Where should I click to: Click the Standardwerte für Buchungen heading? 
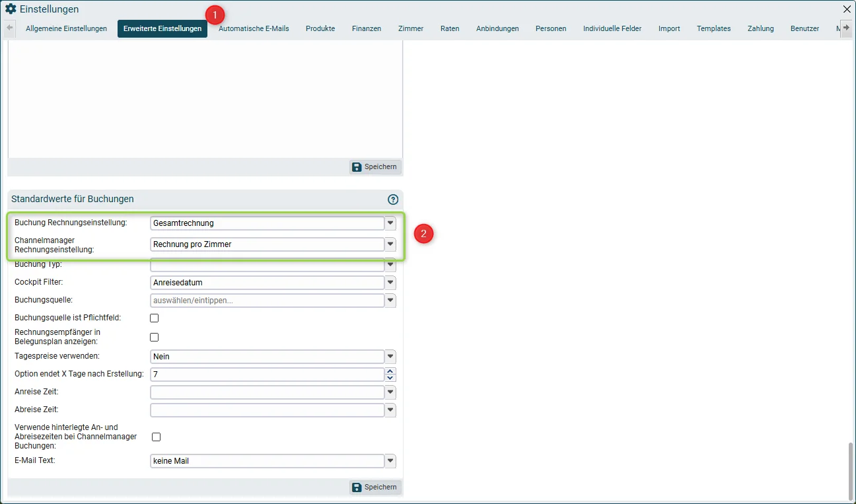(73, 199)
